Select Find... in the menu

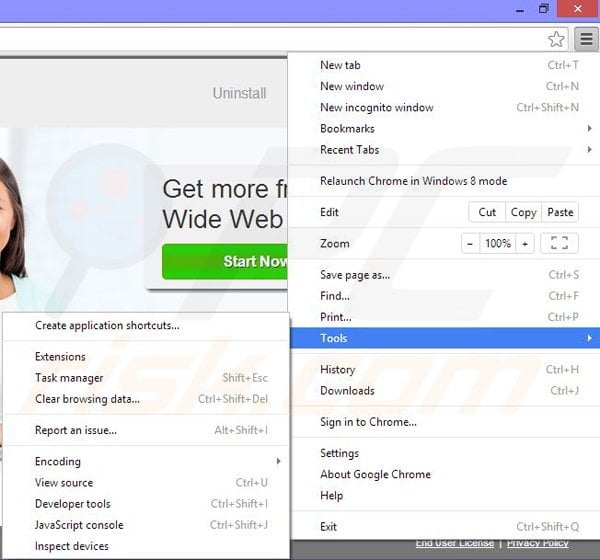tap(445, 296)
